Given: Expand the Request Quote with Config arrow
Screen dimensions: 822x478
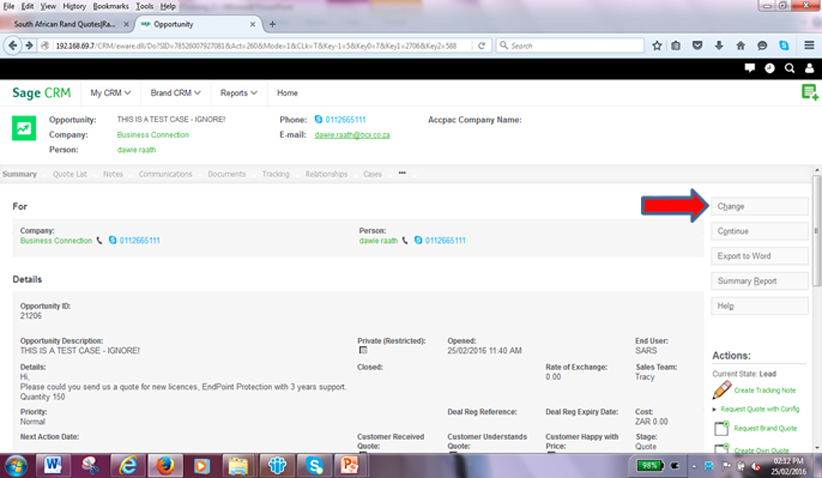Looking at the screenshot, I should (x=715, y=409).
